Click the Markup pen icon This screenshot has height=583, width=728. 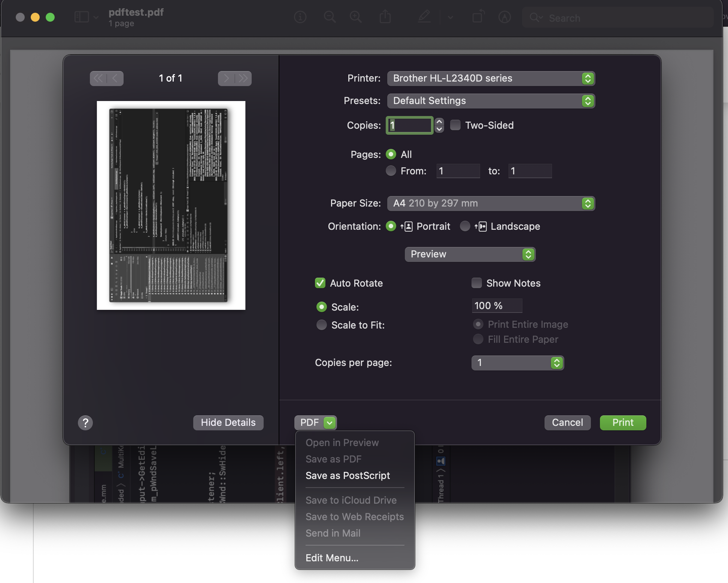[x=424, y=17]
